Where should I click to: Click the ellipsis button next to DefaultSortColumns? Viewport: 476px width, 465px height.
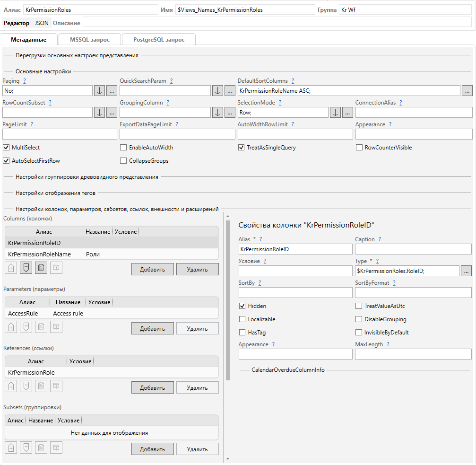(x=467, y=90)
